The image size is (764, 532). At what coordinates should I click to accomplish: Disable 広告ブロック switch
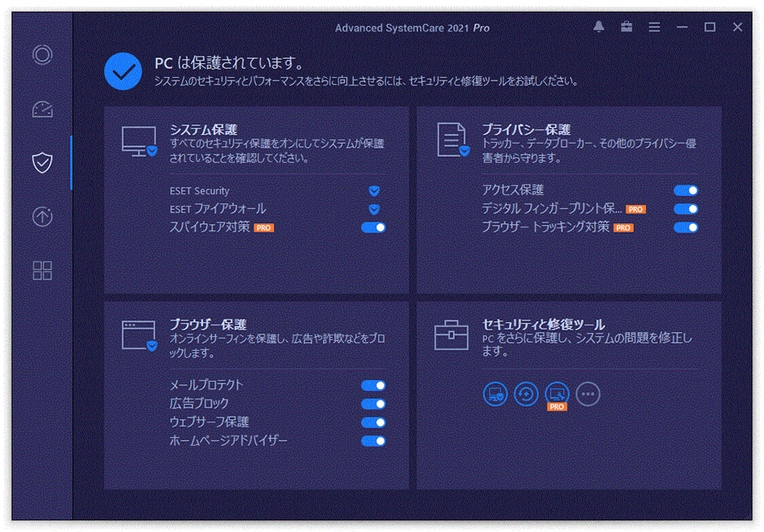click(374, 404)
